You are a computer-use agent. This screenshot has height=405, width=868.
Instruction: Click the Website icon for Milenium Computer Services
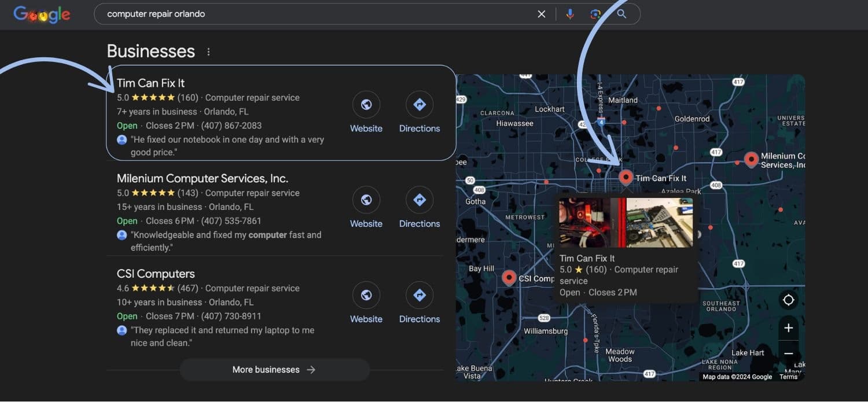click(366, 200)
